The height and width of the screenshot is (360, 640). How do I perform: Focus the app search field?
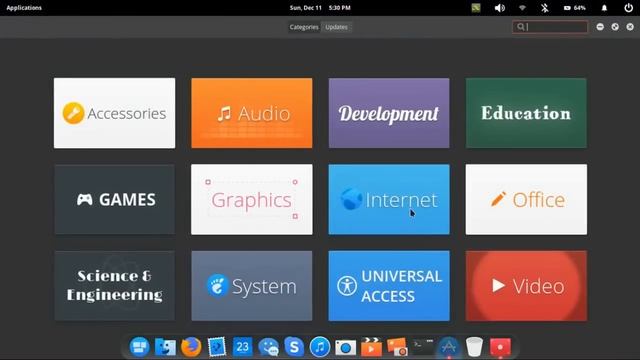tap(550, 27)
